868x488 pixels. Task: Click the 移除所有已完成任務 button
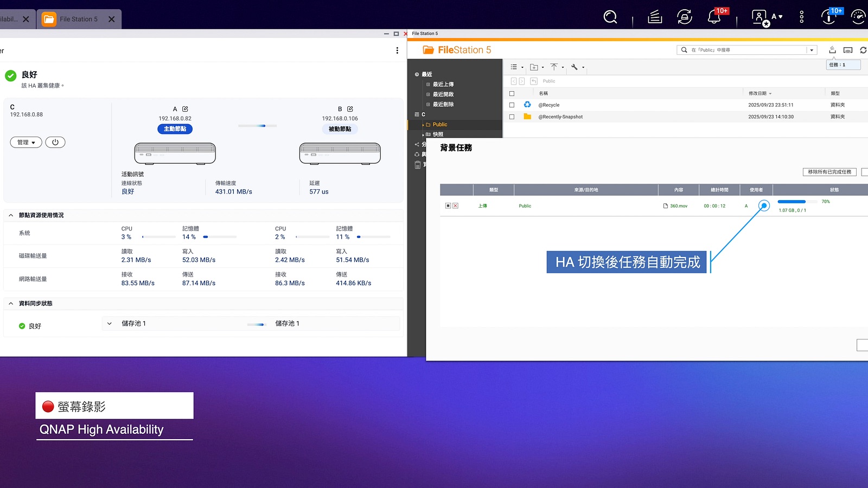[829, 172]
